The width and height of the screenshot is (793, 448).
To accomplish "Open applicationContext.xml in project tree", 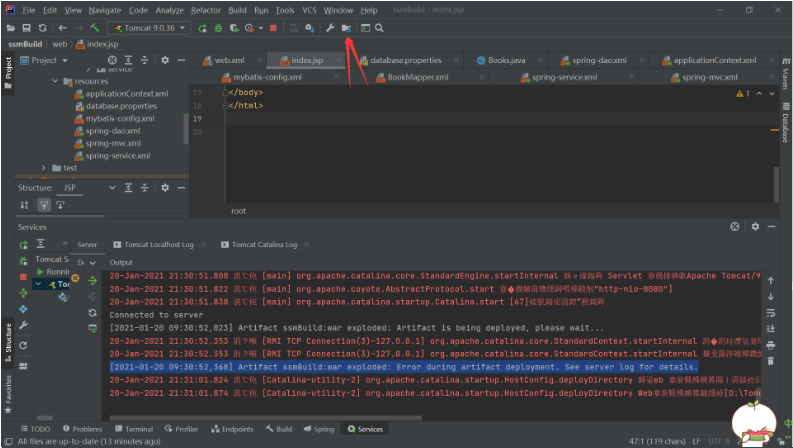I will coord(127,94).
